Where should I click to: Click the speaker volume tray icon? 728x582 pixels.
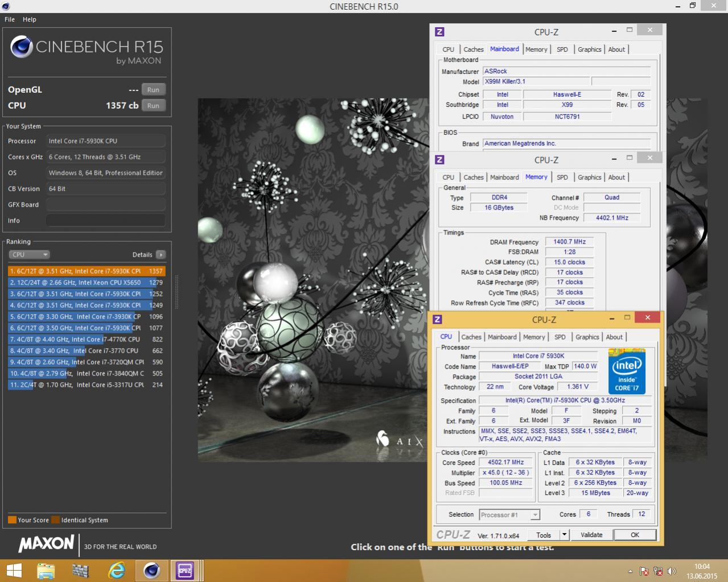pyautogui.click(x=672, y=571)
